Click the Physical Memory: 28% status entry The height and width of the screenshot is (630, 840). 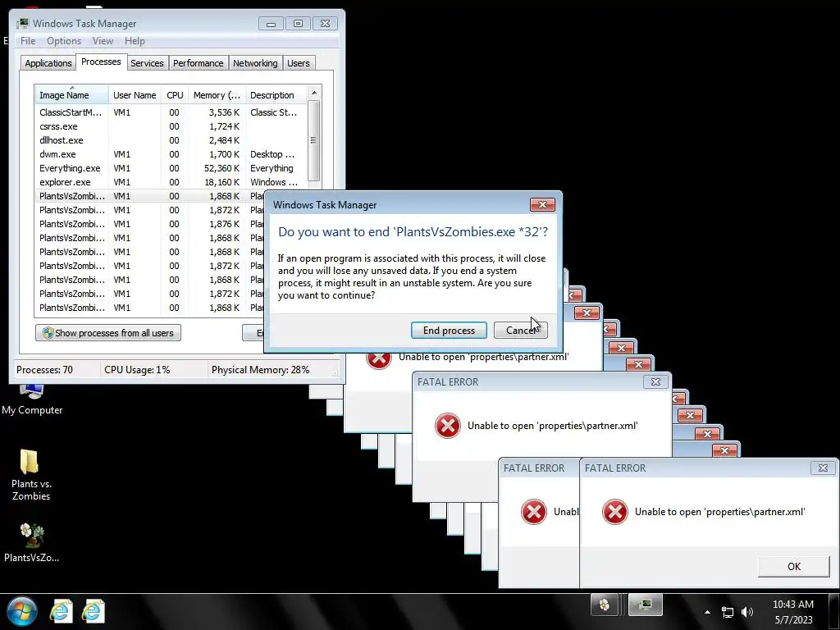coord(260,370)
